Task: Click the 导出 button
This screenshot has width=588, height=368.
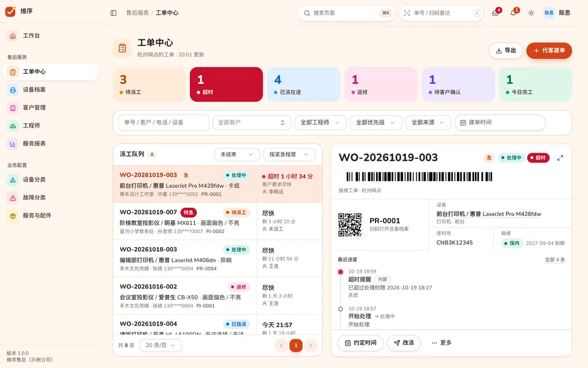Action: pos(506,51)
